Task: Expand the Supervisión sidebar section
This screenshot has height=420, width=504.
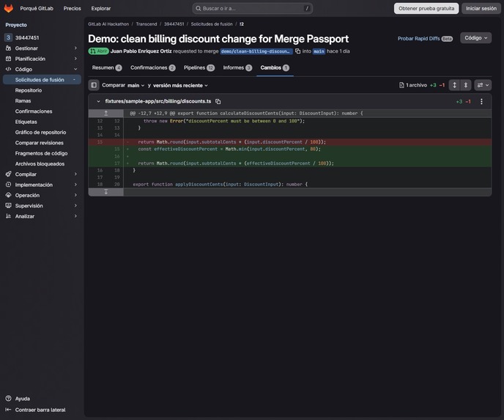Action: tap(42, 206)
